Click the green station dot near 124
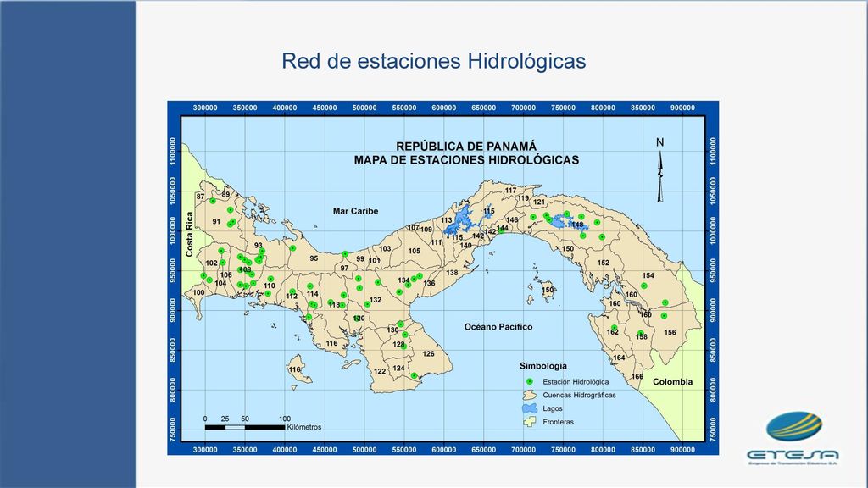This screenshot has height=488, width=868. [x=414, y=376]
